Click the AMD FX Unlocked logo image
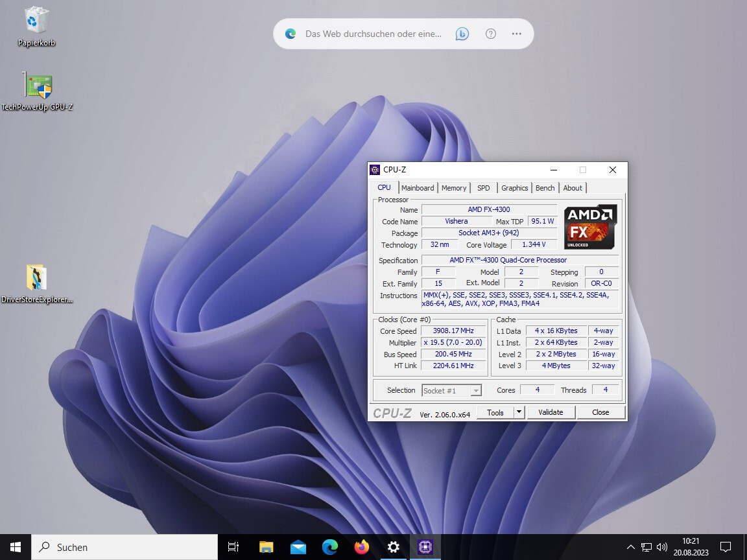The width and height of the screenshot is (747, 560). (x=590, y=227)
